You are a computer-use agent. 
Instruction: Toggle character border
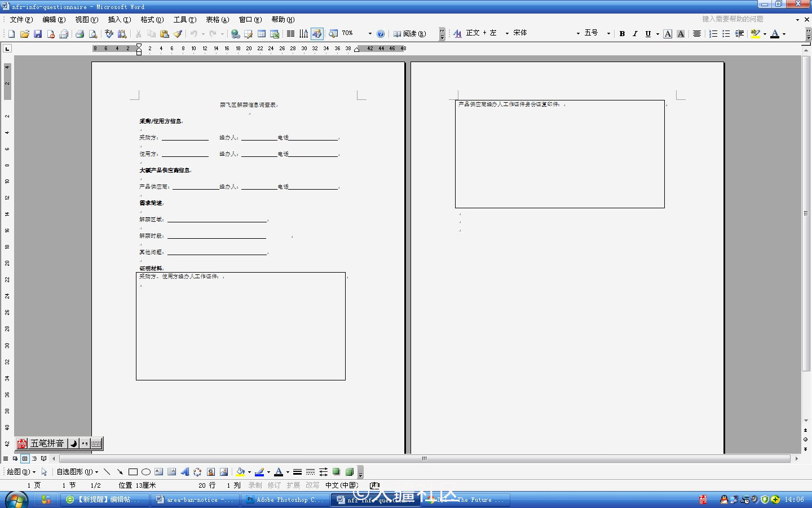668,34
